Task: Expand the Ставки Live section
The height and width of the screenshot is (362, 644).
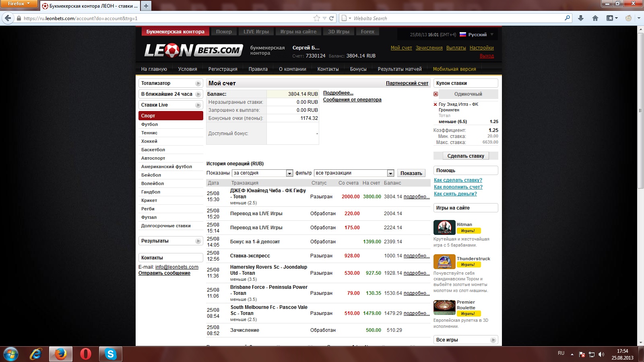Action: [171, 105]
